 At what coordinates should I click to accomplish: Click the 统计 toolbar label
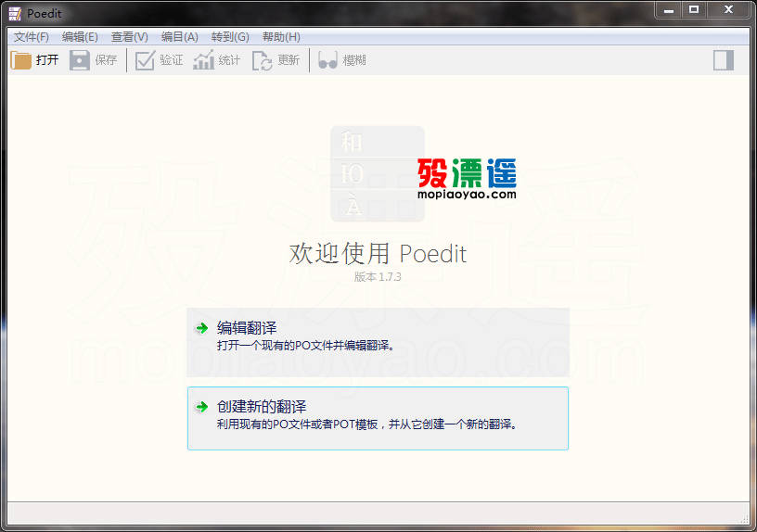[229, 60]
